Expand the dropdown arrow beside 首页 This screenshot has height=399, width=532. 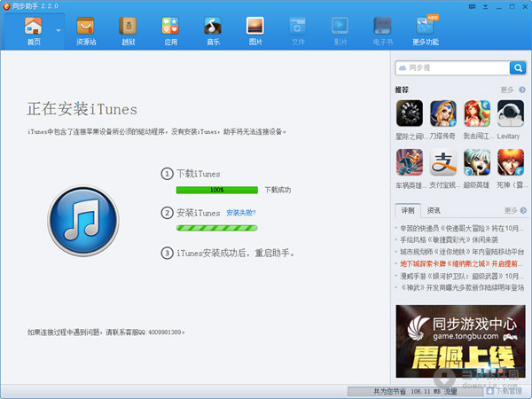(x=59, y=31)
